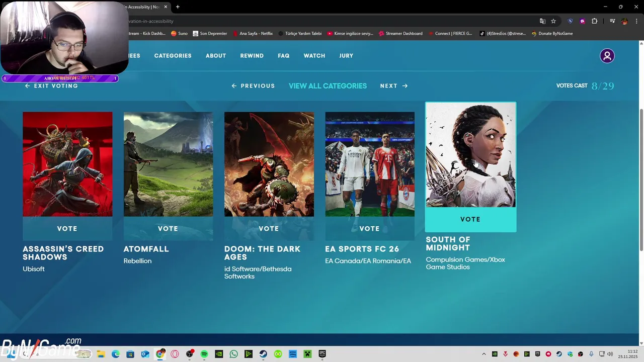Vote for Atomfall
644x362 pixels.
pyautogui.click(x=168, y=229)
